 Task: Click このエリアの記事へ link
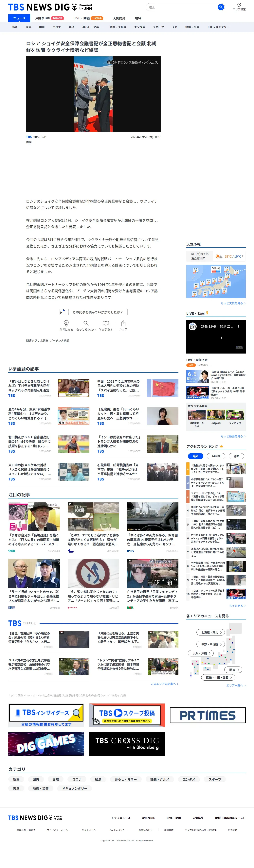coord(164,684)
